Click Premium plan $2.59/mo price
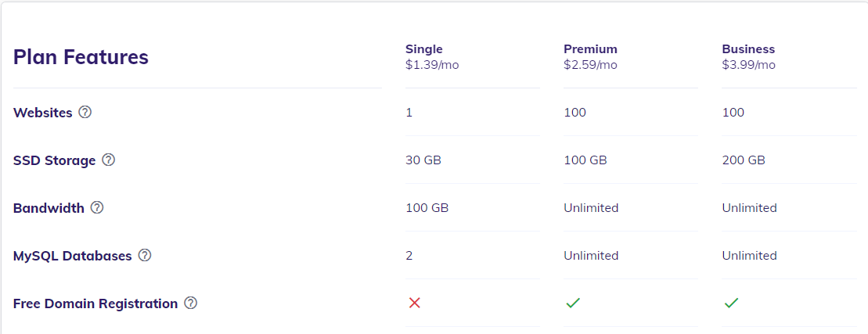This screenshot has width=868, height=334. coord(590,65)
